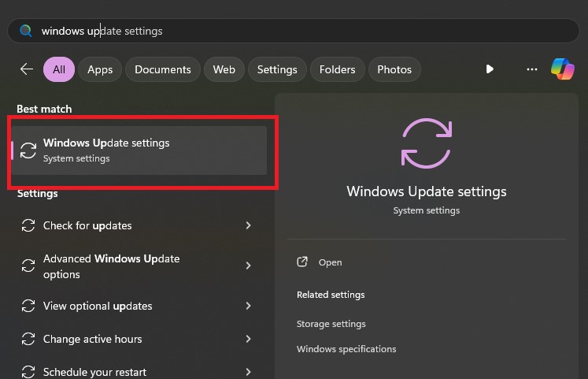This screenshot has height=379, width=588.
Task: Open the three-dot more options menu
Action: [532, 69]
